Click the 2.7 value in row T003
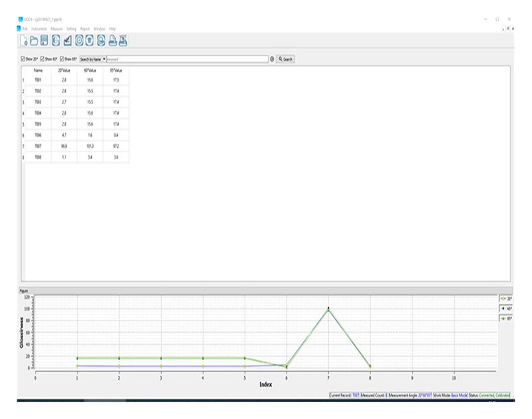 point(64,102)
